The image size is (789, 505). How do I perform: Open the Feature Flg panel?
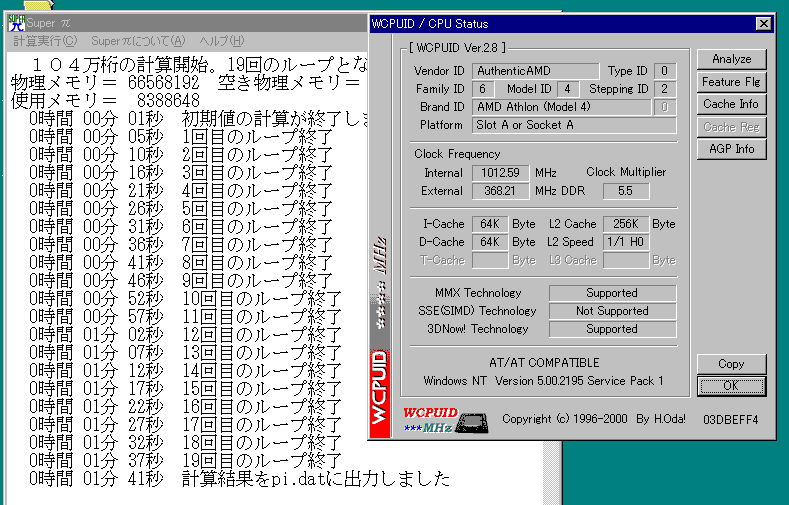[732, 82]
